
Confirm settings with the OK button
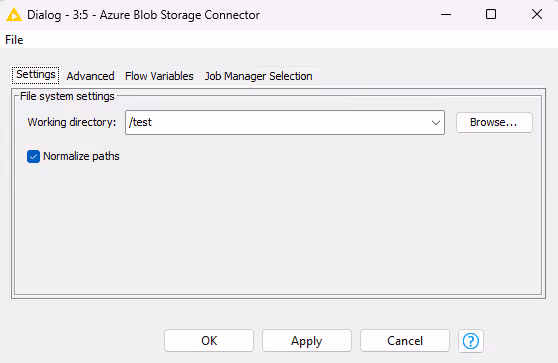tap(209, 341)
